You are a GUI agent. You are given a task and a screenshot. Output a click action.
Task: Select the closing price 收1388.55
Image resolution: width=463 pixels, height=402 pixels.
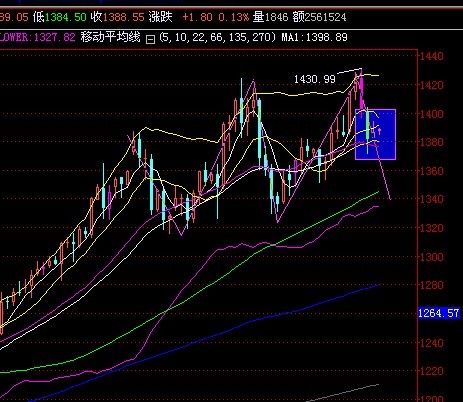click(118, 17)
